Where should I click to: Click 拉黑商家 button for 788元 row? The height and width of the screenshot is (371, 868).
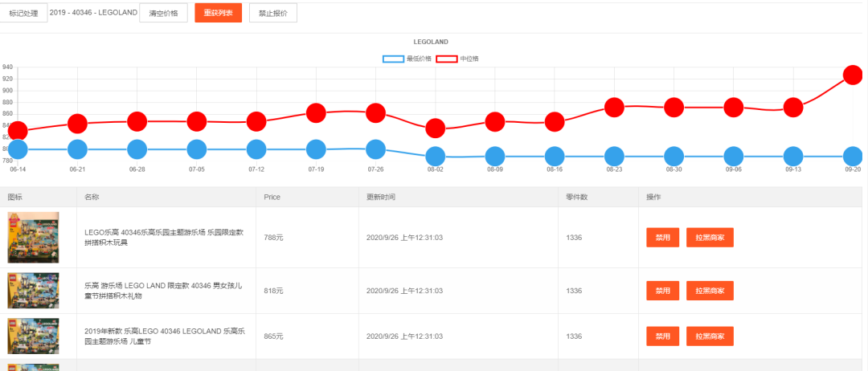[x=710, y=237]
